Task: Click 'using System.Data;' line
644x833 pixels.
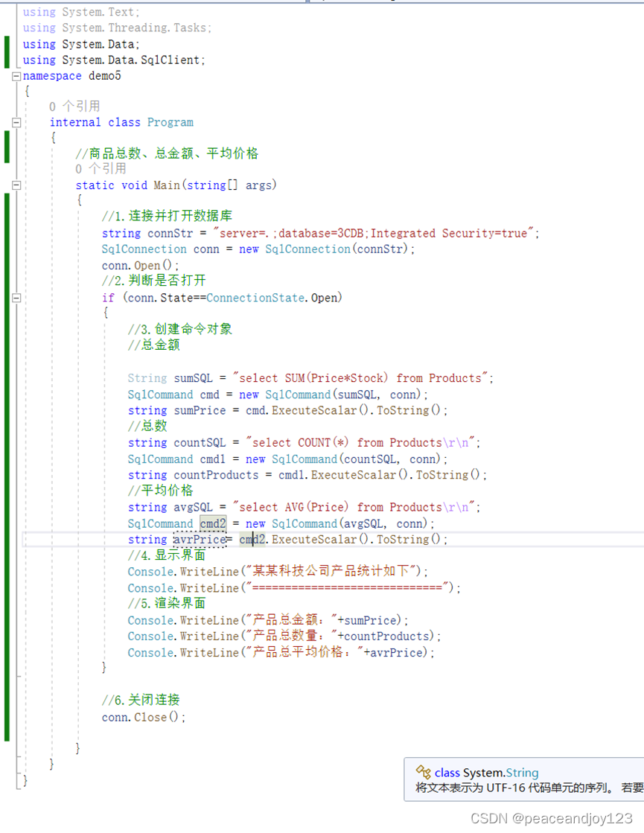Action: point(80,44)
